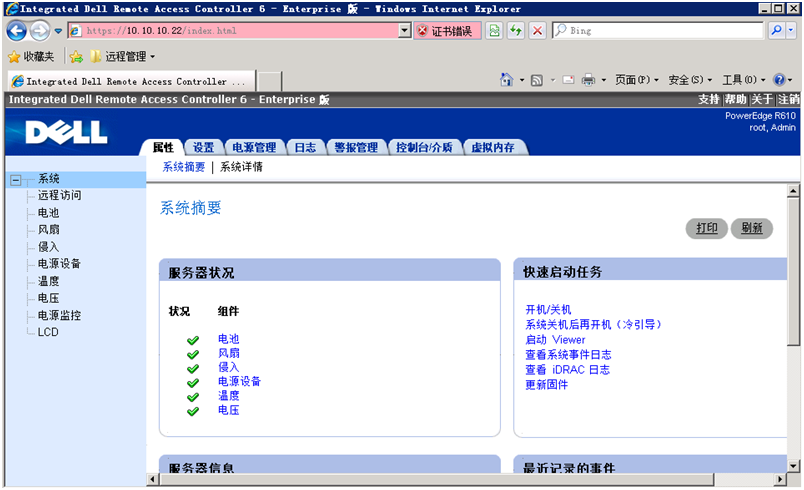Select 电池 in the navigation tree

pyautogui.click(x=48, y=213)
